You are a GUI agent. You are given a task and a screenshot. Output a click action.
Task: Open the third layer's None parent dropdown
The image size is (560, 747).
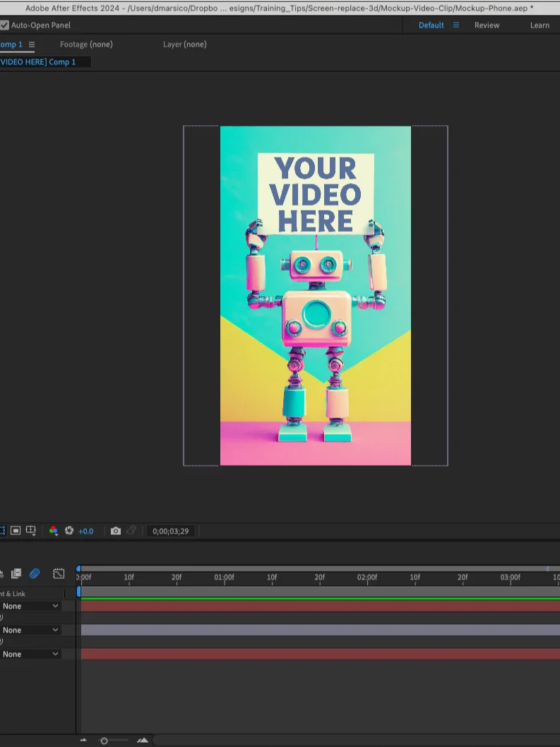[30, 654]
